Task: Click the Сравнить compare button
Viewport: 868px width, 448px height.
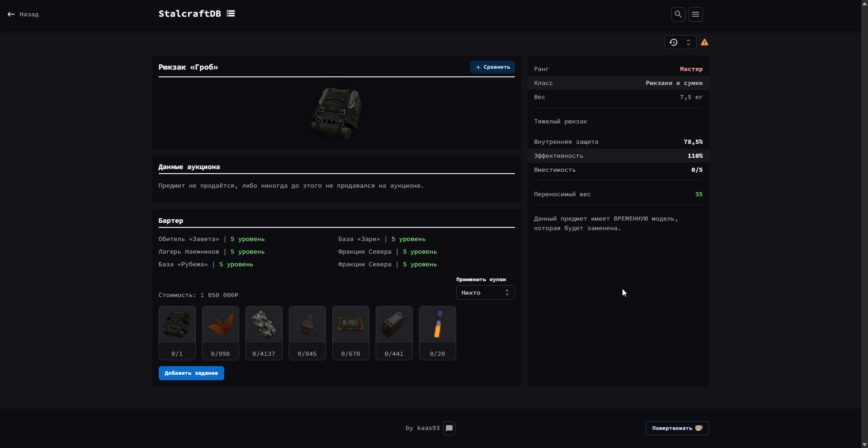Action: pos(492,67)
